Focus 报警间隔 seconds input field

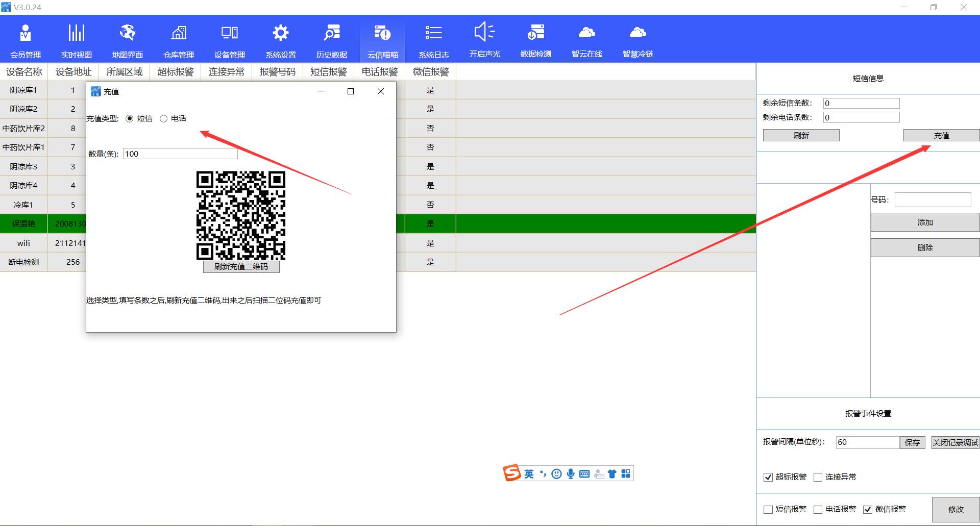pyautogui.click(x=867, y=442)
